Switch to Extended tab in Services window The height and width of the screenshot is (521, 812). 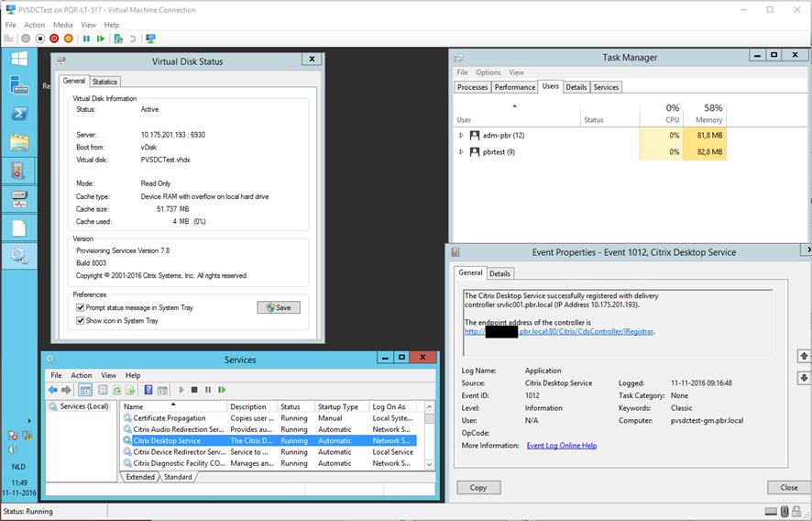tap(140, 477)
